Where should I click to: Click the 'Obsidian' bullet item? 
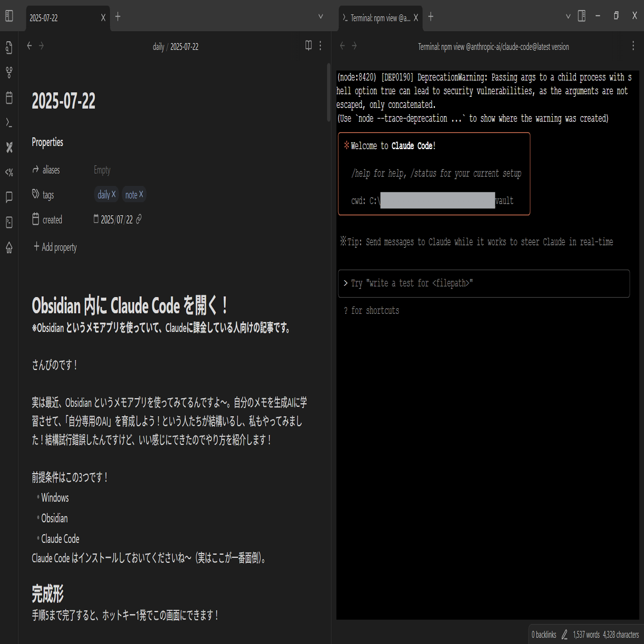pyautogui.click(x=54, y=519)
